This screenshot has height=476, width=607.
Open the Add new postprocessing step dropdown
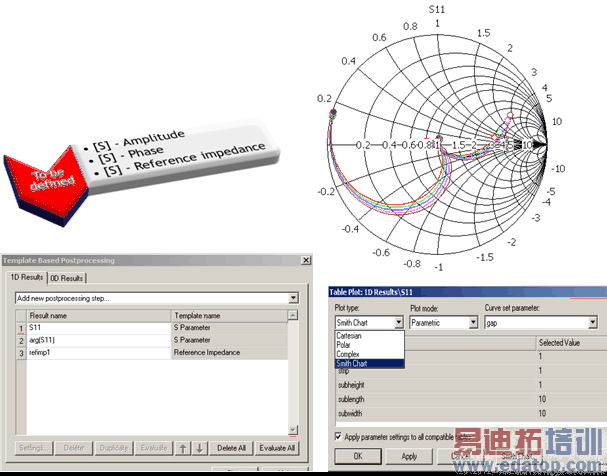293,298
